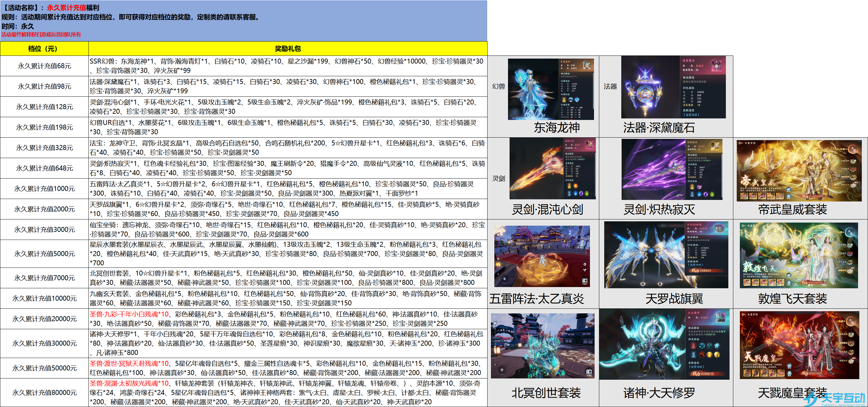
Task: Click the 时间：永久 line
Action: (x=17, y=26)
